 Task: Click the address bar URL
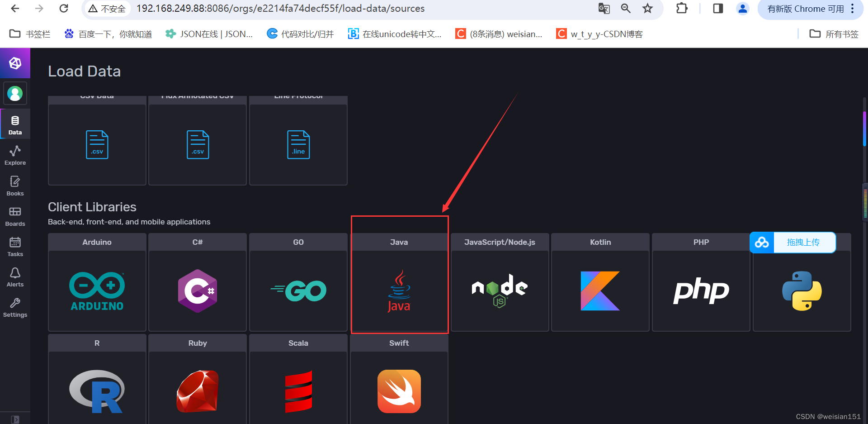pos(280,9)
